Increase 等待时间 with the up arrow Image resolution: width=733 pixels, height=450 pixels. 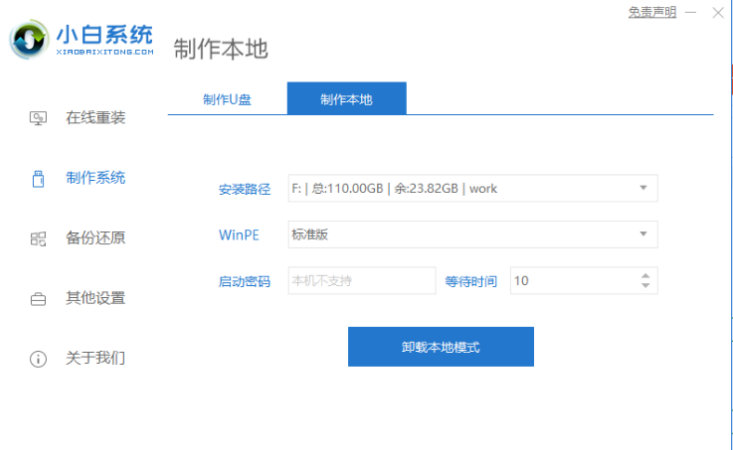pyautogui.click(x=646, y=276)
